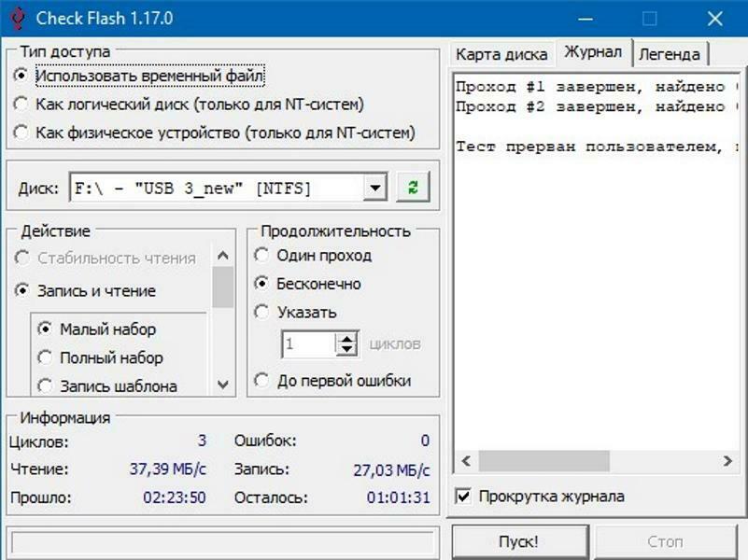
Task: Click the Проход #1 завершен log line
Action: click(597, 87)
